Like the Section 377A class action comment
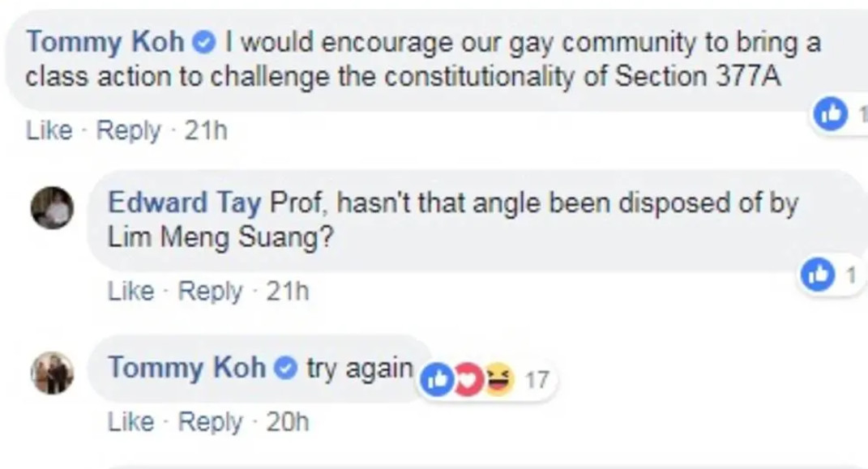 coord(49,130)
